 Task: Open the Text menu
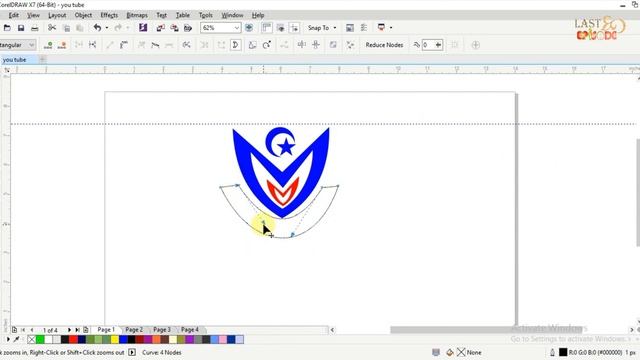point(161,15)
